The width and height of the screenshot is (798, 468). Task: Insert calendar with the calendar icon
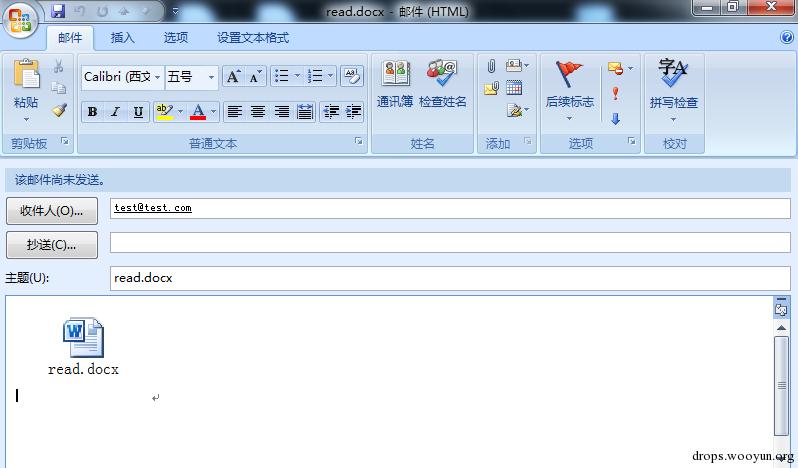tap(514, 89)
